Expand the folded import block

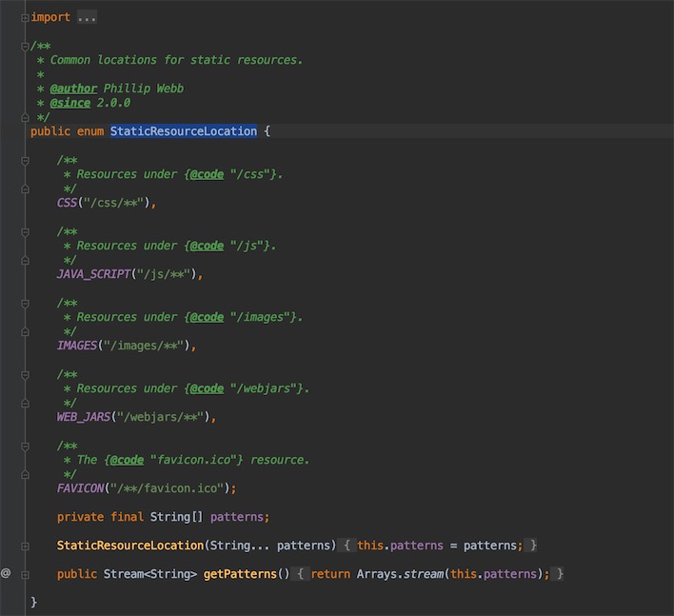coord(25,18)
